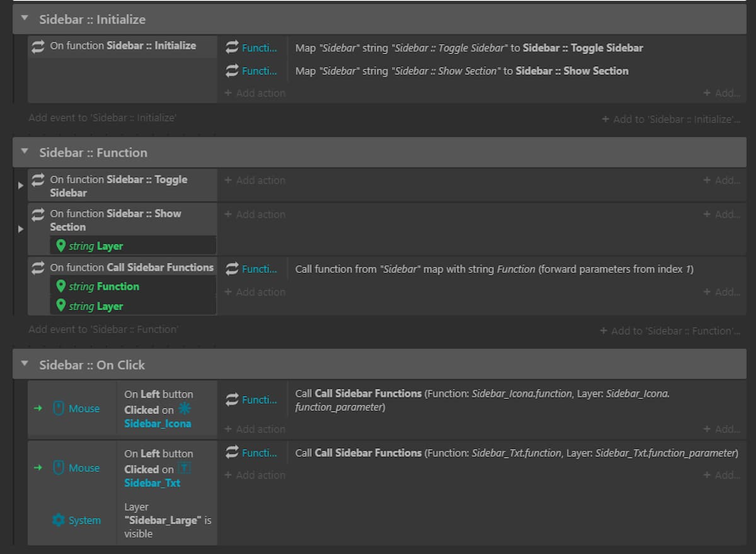The image size is (756, 554).
Task: Click Functions icon of Show Section map action
Action: pos(232,71)
